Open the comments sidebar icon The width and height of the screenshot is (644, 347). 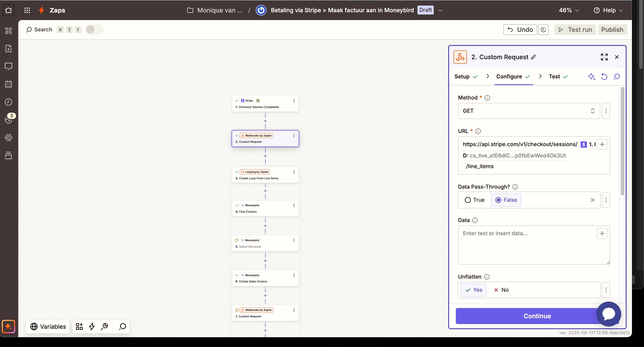point(8,66)
